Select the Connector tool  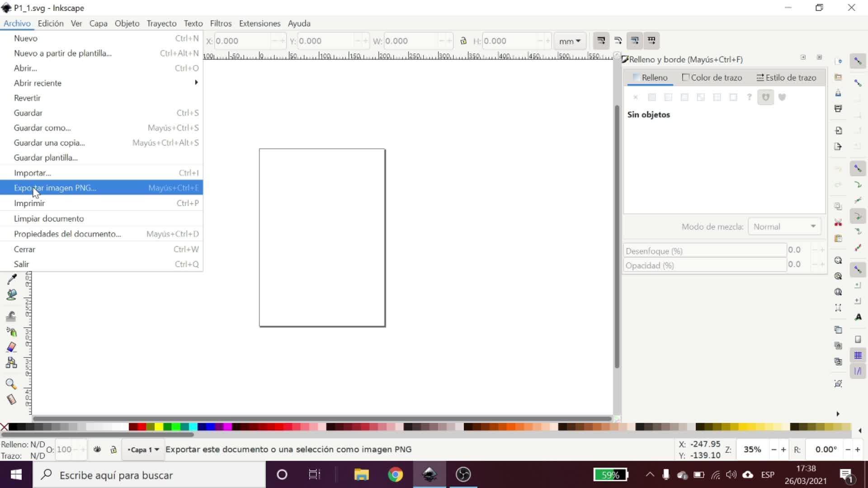(11, 362)
